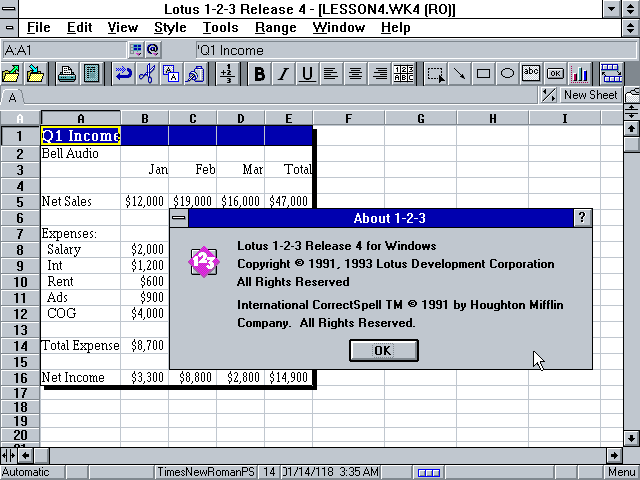Select column F header
640x480 pixels.
(349, 118)
